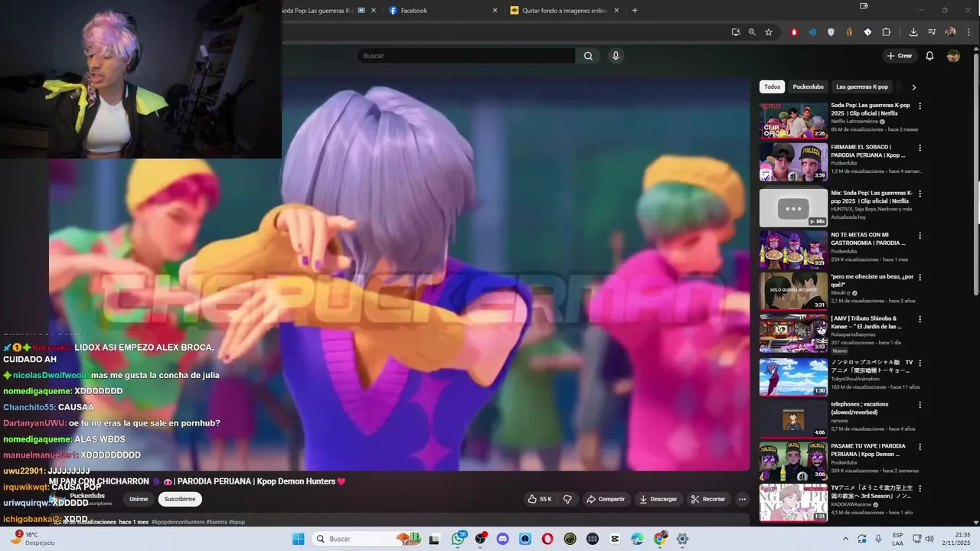The width and height of the screenshot is (980, 551).
Task: Open a new browser tab
Action: (x=635, y=11)
